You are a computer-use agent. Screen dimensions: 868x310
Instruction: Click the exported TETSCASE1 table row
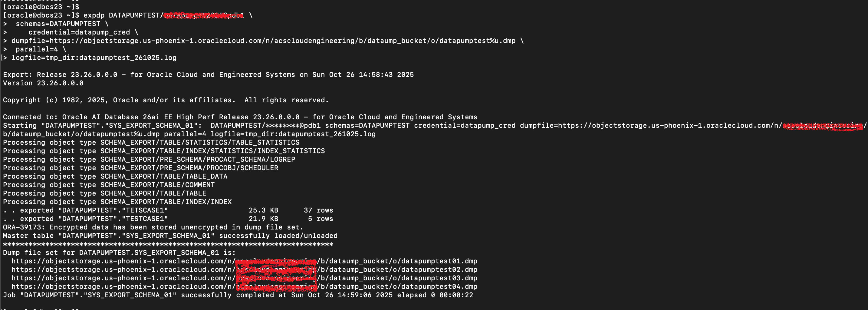click(x=168, y=210)
